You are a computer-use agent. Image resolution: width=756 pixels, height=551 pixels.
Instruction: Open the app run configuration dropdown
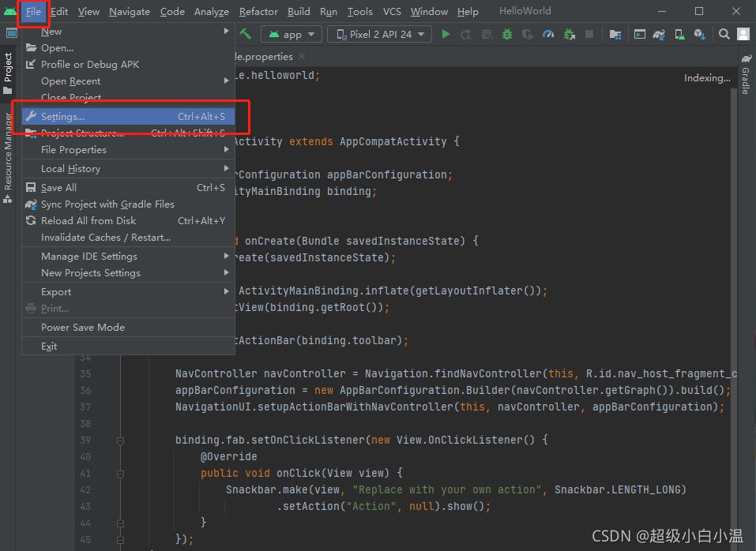point(291,34)
